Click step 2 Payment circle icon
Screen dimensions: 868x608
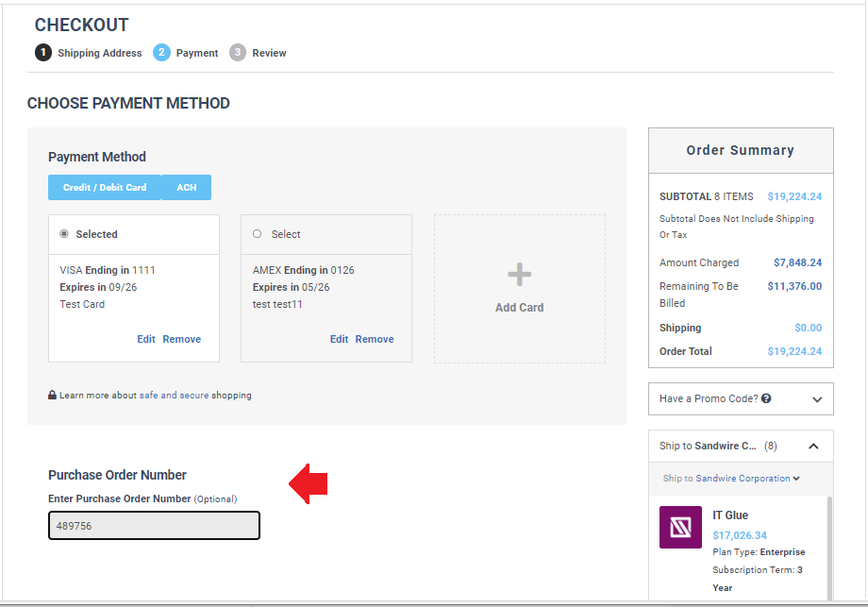pyautogui.click(x=161, y=53)
